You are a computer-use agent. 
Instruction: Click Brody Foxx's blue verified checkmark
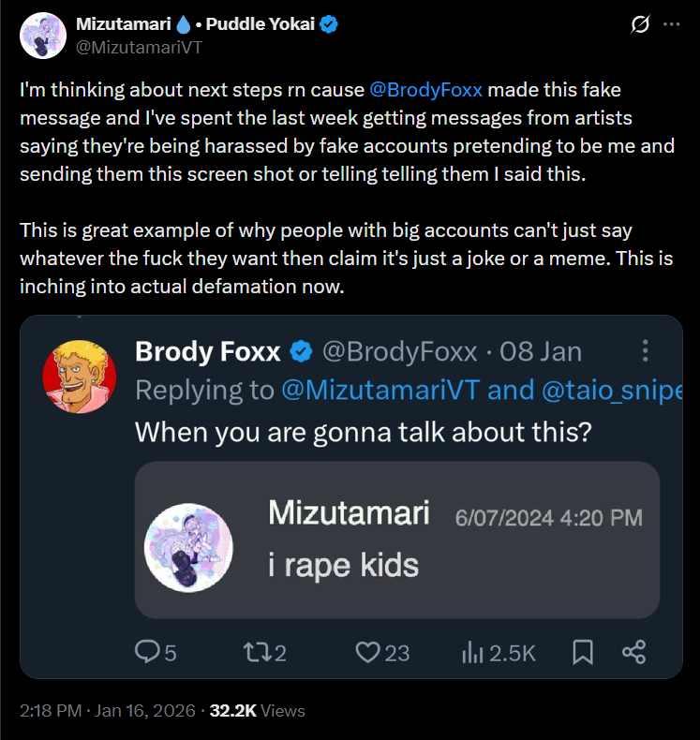[301, 351]
